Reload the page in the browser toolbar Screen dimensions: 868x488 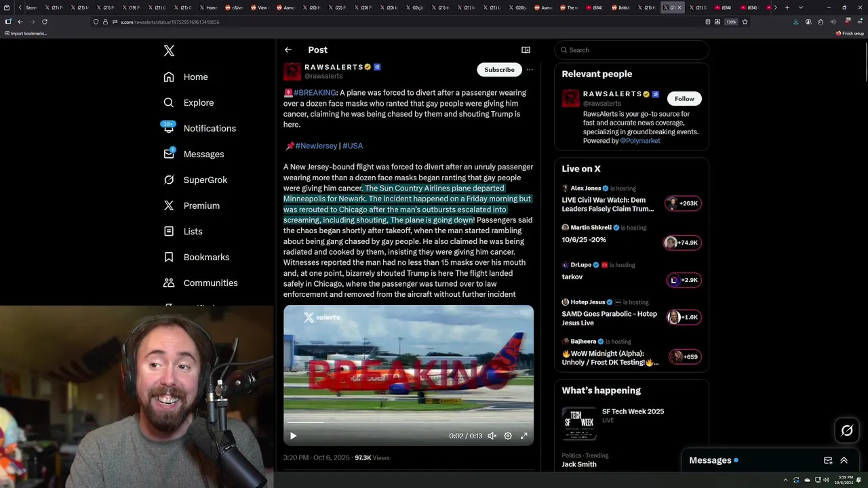click(x=45, y=22)
